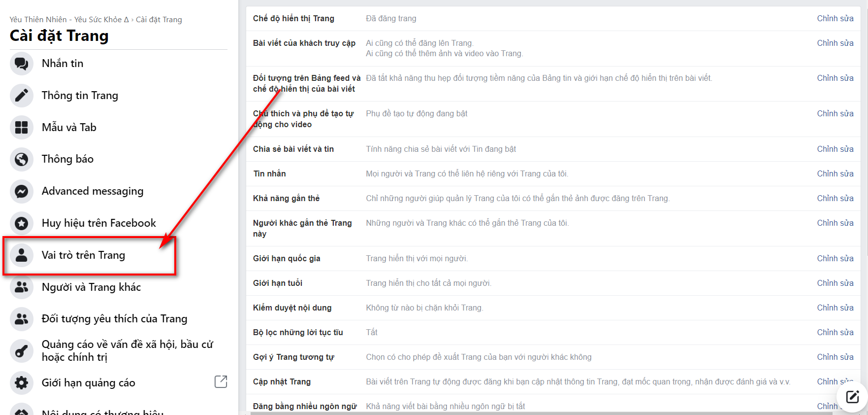Open Vai trò trên Trang
This screenshot has height=415, width=868.
point(83,255)
